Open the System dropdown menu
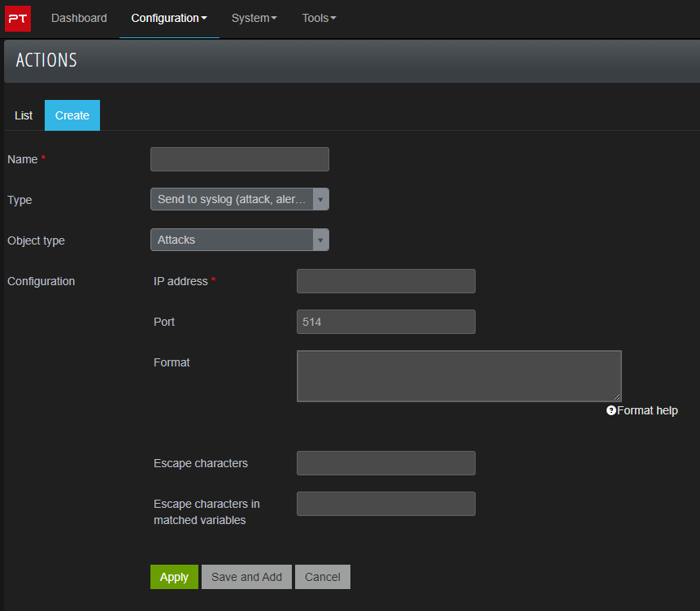Viewport: 700px width, 611px height. [x=254, y=18]
